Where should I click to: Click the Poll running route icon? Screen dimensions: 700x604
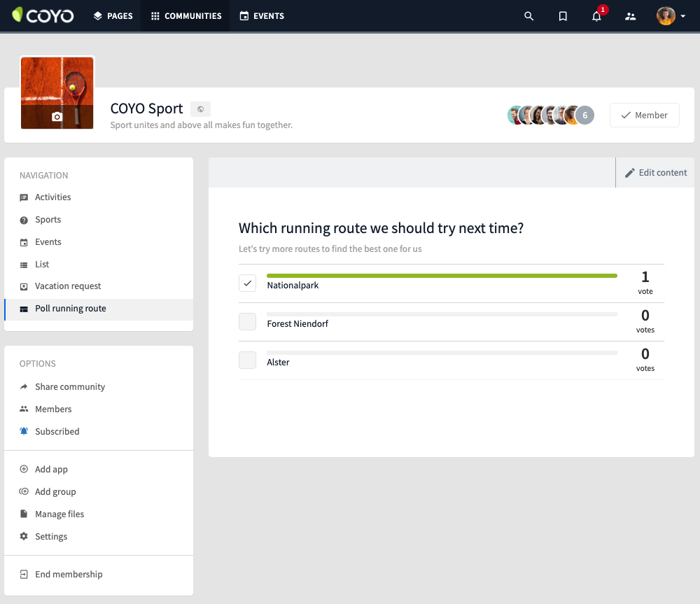[24, 309]
